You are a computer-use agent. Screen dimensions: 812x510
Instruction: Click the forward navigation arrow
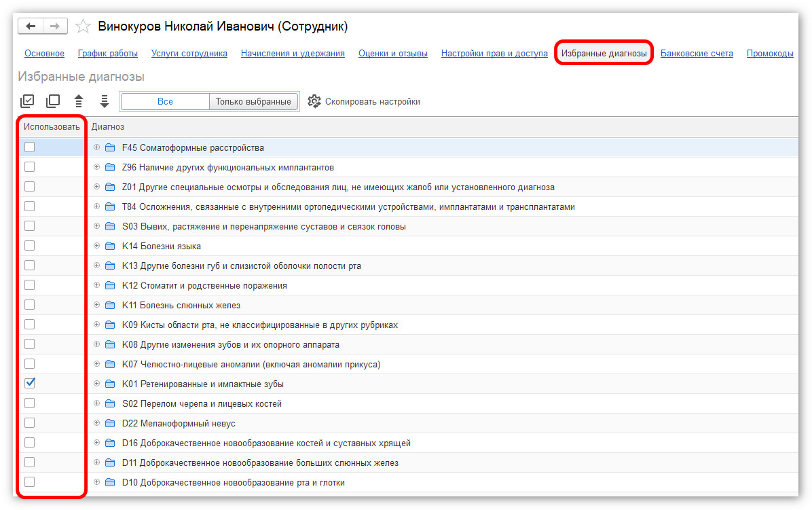pos(55,26)
